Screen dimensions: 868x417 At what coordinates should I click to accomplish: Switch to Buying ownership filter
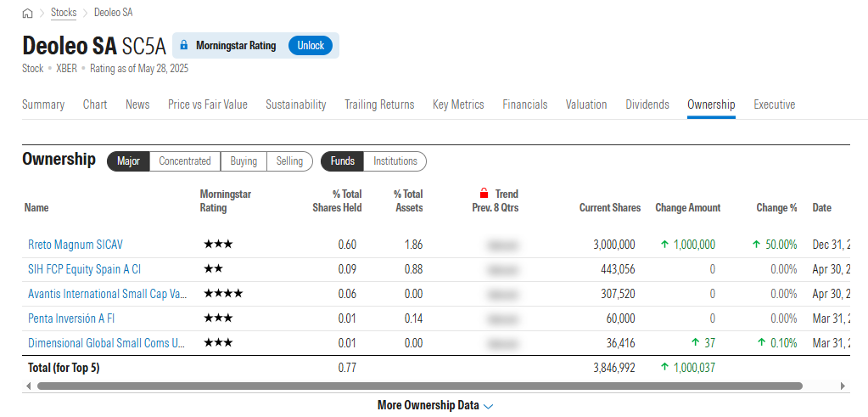244,161
